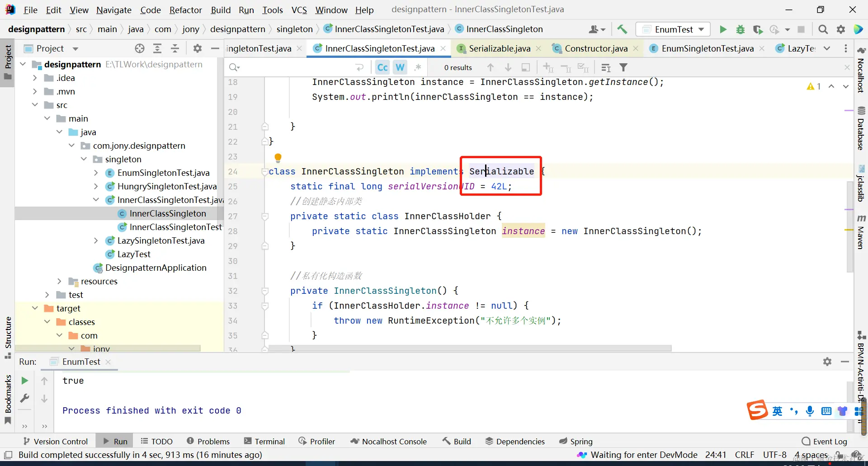The height and width of the screenshot is (466, 868).
Task: Toggle the Sogou IME microphone input
Action: pos(810,411)
